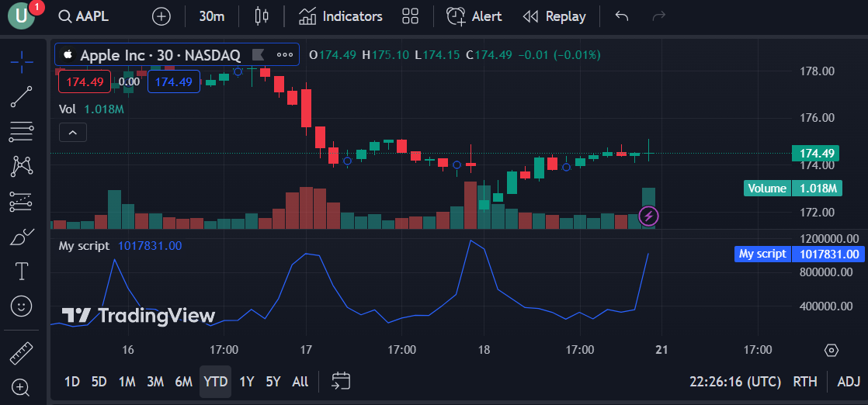Select the crosshair cursor tool
The height and width of the screenshot is (405, 868).
pyautogui.click(x=22, y=62)
